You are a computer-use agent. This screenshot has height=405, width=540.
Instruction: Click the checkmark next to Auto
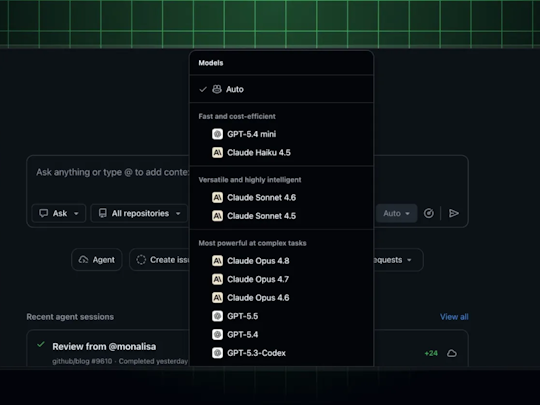(x=203, y=90)
